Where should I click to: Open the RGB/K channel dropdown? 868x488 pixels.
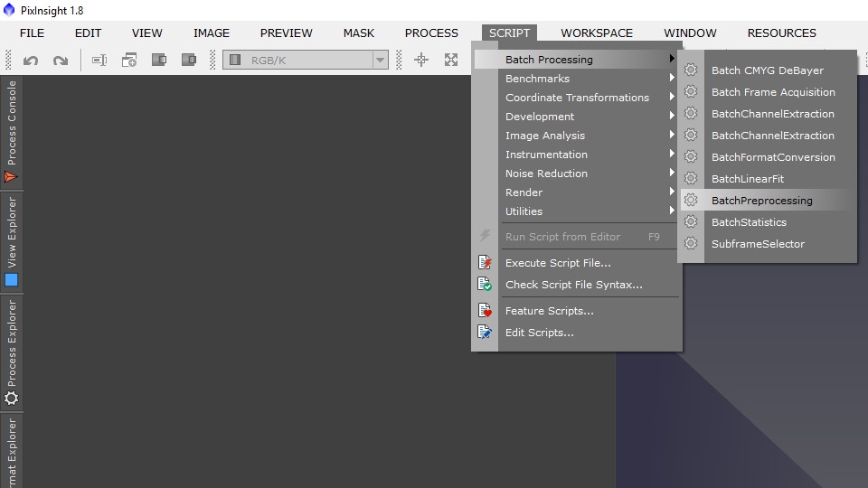pos(306,60)
